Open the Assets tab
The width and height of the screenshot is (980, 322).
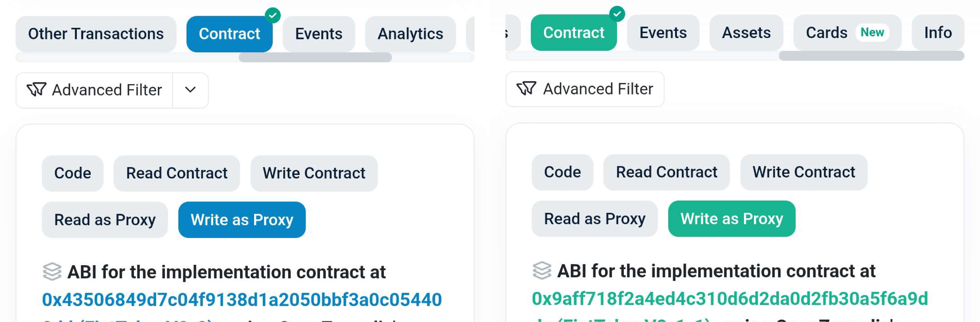tap(746, 33)
